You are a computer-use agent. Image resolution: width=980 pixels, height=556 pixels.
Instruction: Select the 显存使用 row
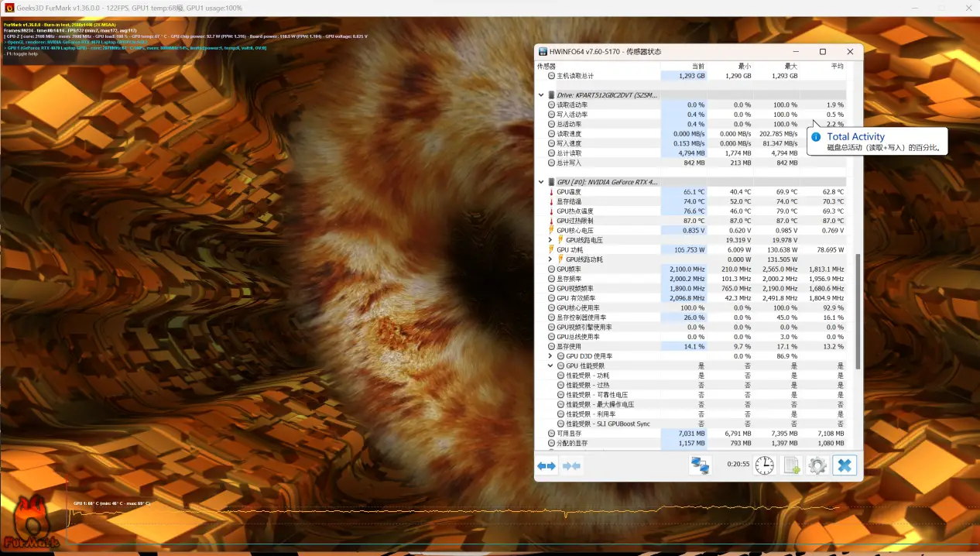691,346
